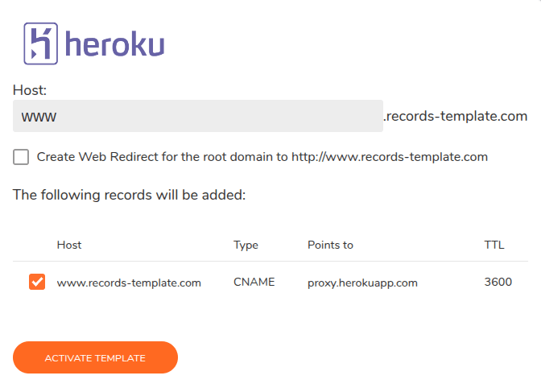Click the .records-template.com domain suffix

(456, 116)
